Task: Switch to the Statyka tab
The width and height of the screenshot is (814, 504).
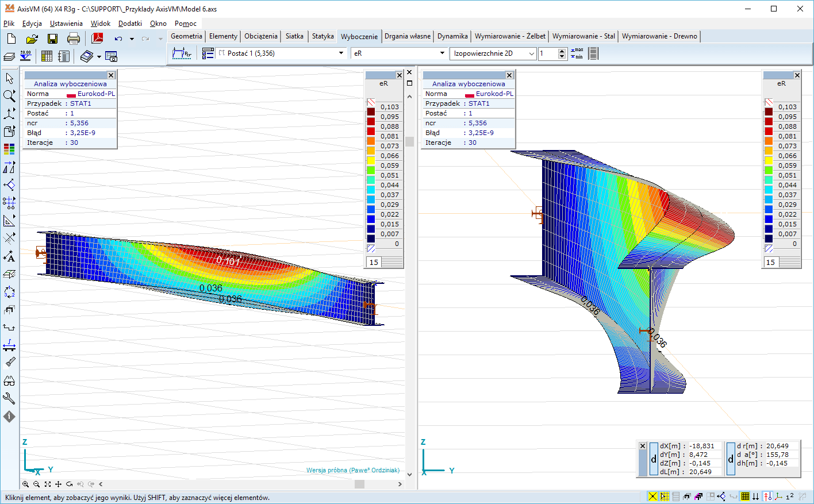Action: point(322,36)
